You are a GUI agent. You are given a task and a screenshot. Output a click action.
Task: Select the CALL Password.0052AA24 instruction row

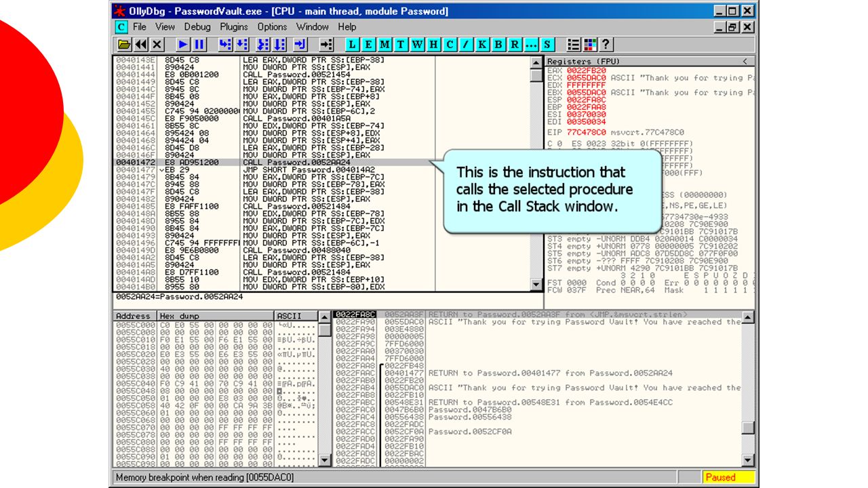pyautogui.click(x=321, y=163)
